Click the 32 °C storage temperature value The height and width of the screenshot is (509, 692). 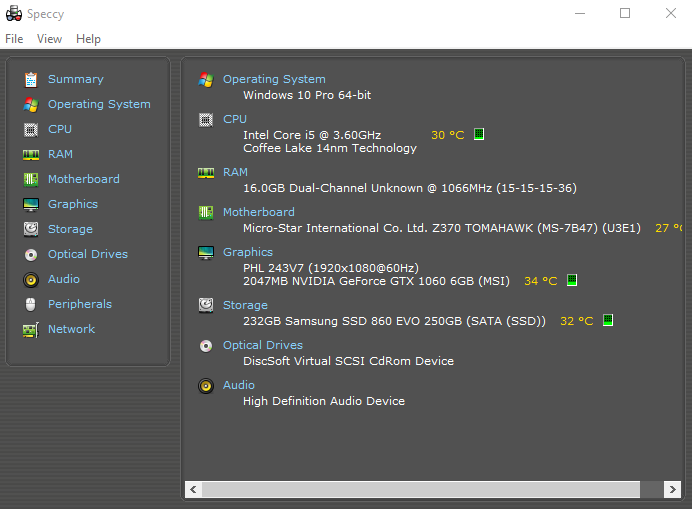coord(577,321)
